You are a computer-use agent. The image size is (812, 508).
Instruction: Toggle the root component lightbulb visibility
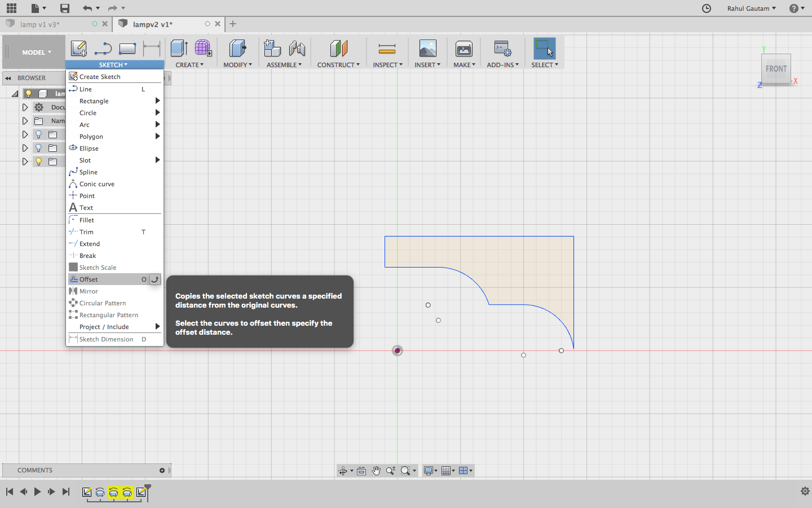click(x=28, y=94)
